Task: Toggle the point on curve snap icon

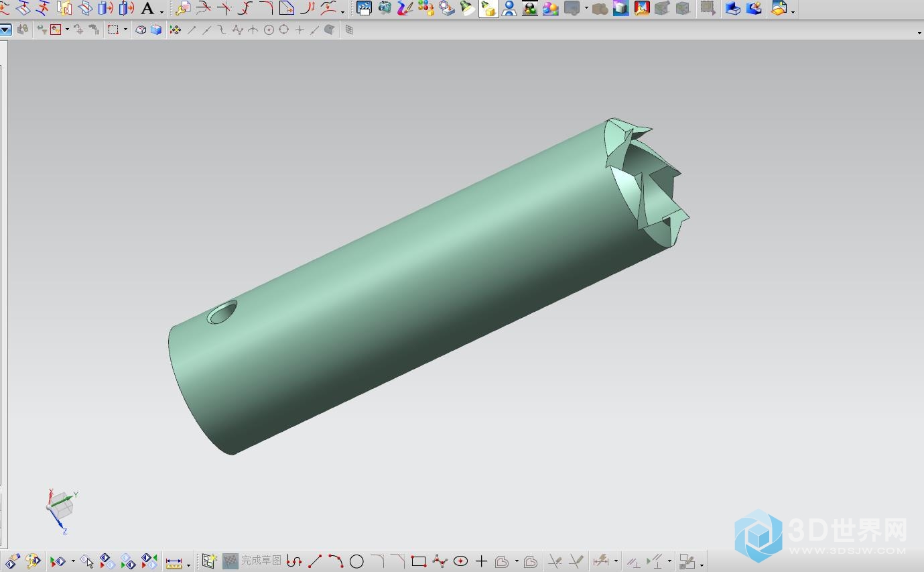Action: click(314, 30)
